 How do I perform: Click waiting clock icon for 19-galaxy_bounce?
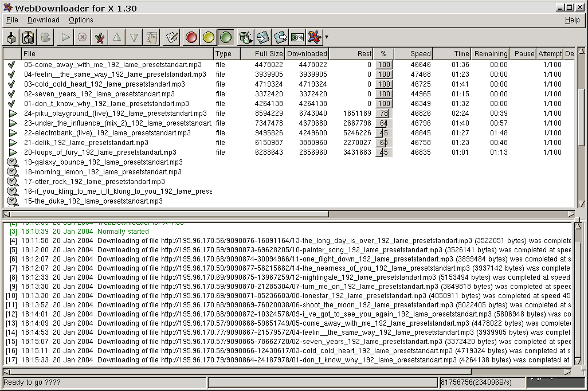click(x=13, y=162)
